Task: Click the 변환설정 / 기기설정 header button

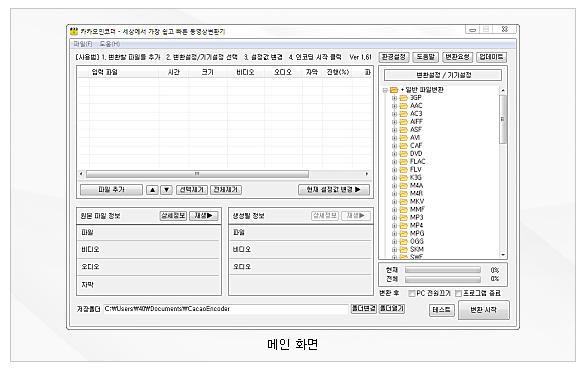Action: [x=443, y=75]
